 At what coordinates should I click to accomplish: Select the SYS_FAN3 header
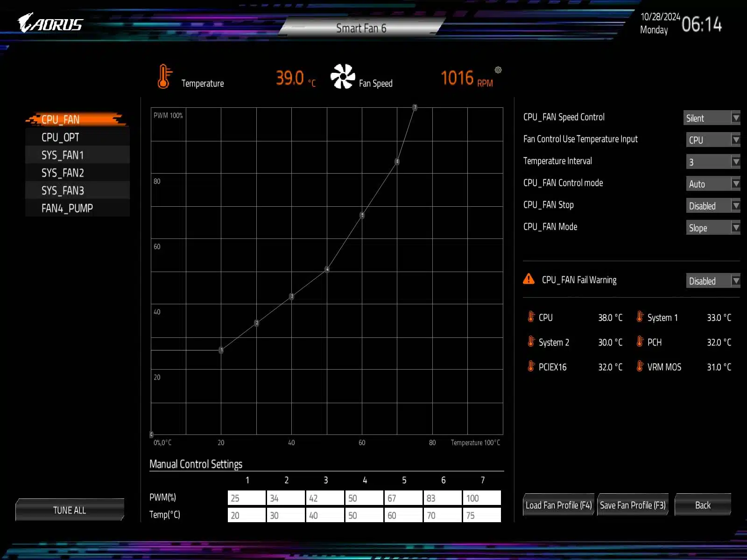click(x=78, y=190)
